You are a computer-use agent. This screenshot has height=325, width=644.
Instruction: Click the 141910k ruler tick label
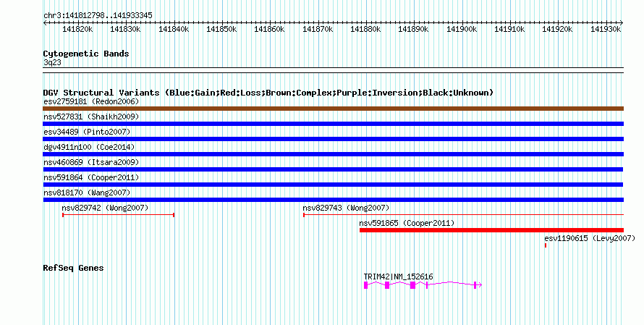(x=509, y=29)
